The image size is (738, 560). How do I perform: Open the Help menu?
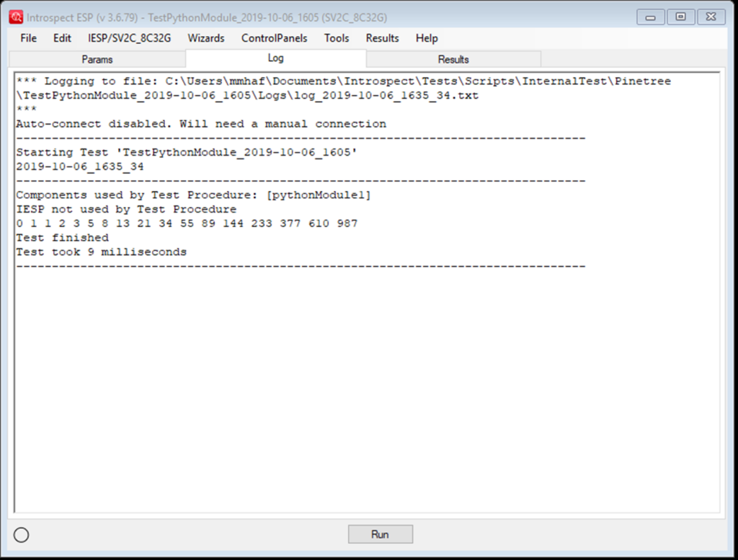coord(427,38)
